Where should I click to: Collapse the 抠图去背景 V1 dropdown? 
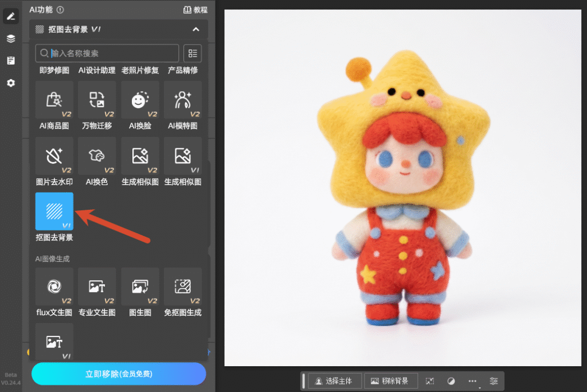click(196, 29)
